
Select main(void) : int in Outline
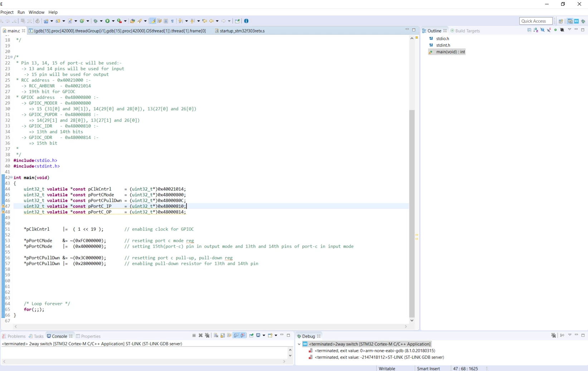point(447,52)
